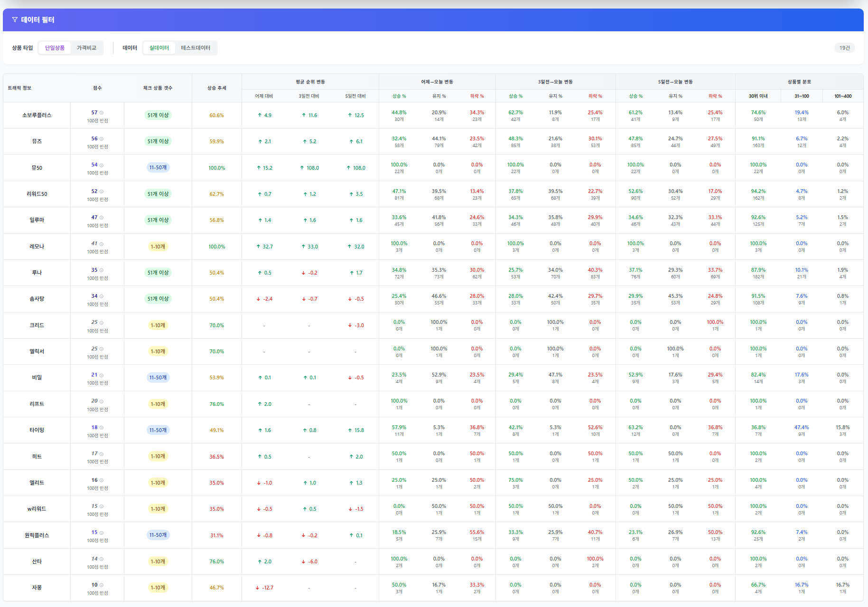Click the 상품별 분포 group header
868x607 pixels.
[x=800, y=82]
